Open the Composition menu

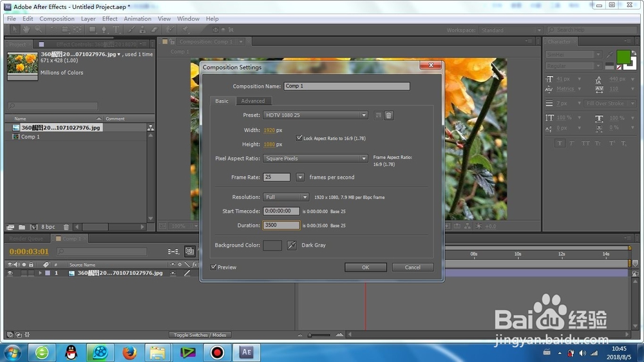click(57, 19)
